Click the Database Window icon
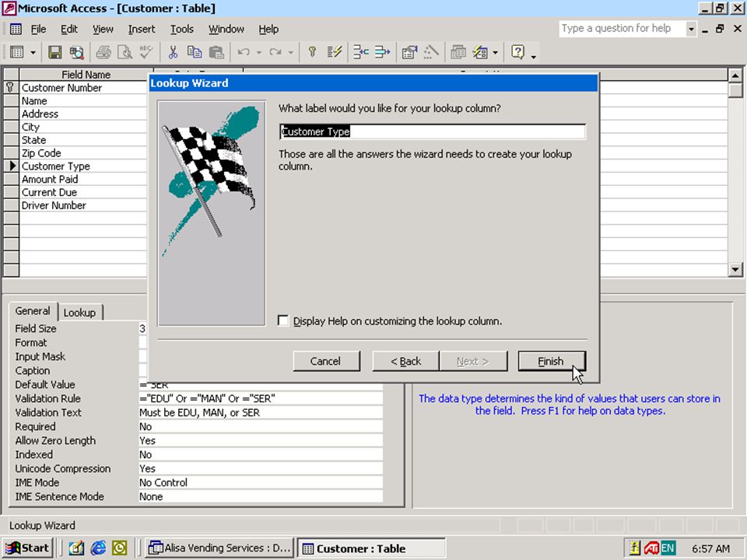 tap(458, 52)
